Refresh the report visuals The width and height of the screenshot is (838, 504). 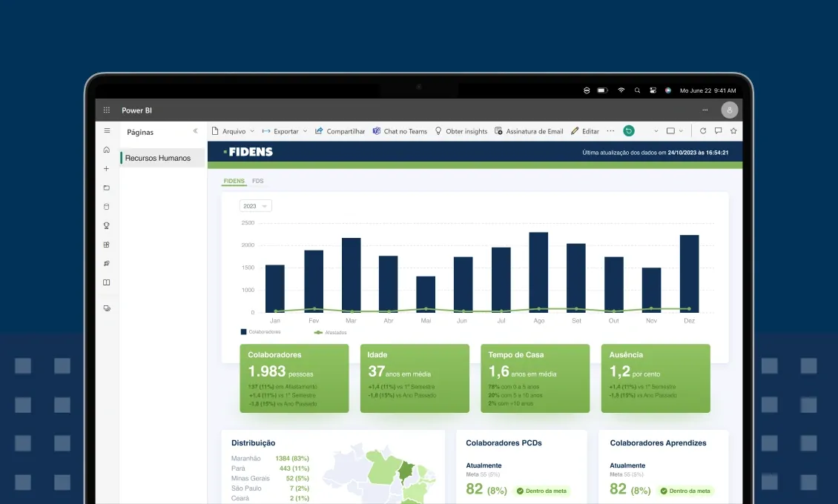(703, 130)
